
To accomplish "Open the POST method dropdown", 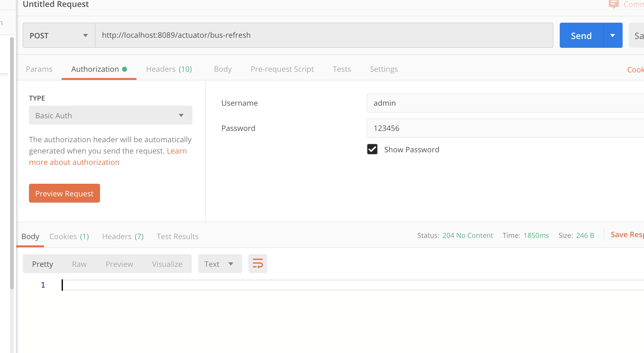I will pos(59,35).
